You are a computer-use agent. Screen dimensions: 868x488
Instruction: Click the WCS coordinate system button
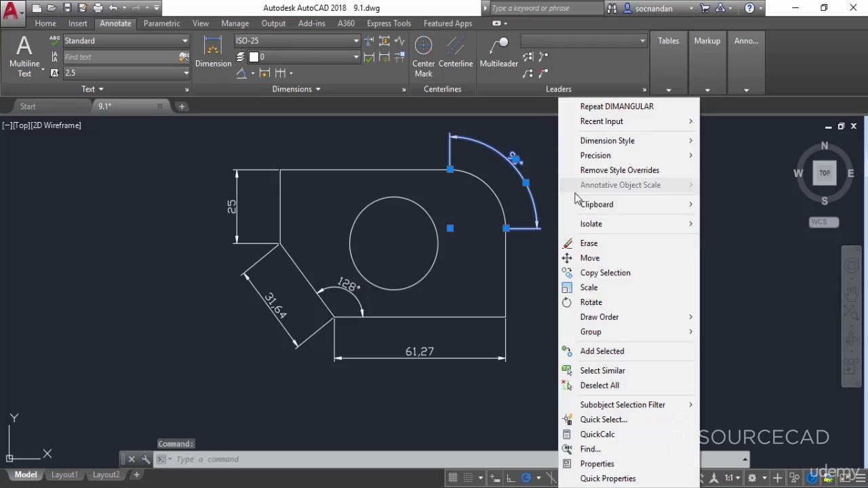(x=824, y=222)
